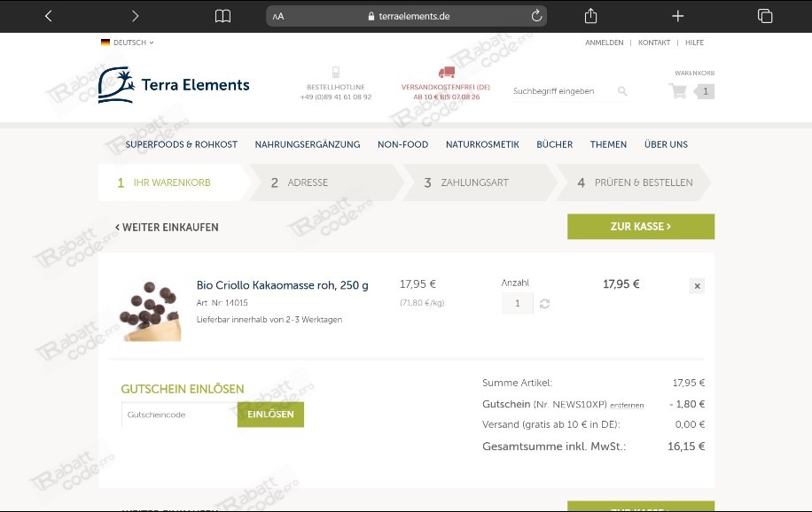This screenshot has width=812, height=512.
Task: Click the unit price (71,80 €/kg)
Action: (x=422, y=303)
